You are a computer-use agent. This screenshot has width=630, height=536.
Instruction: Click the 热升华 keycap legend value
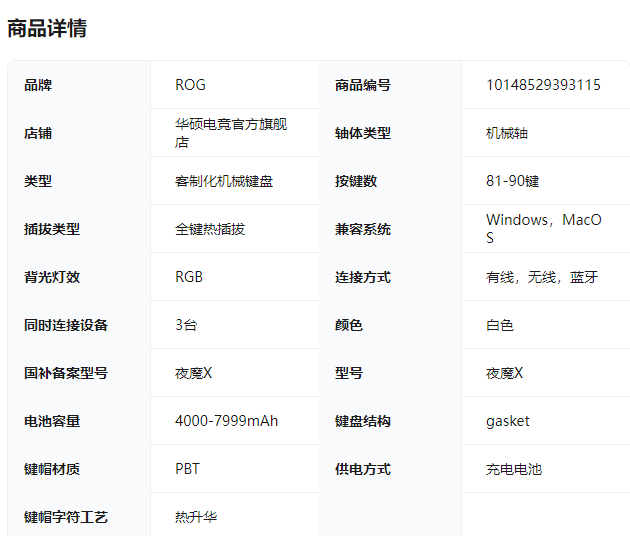(196, 517)
